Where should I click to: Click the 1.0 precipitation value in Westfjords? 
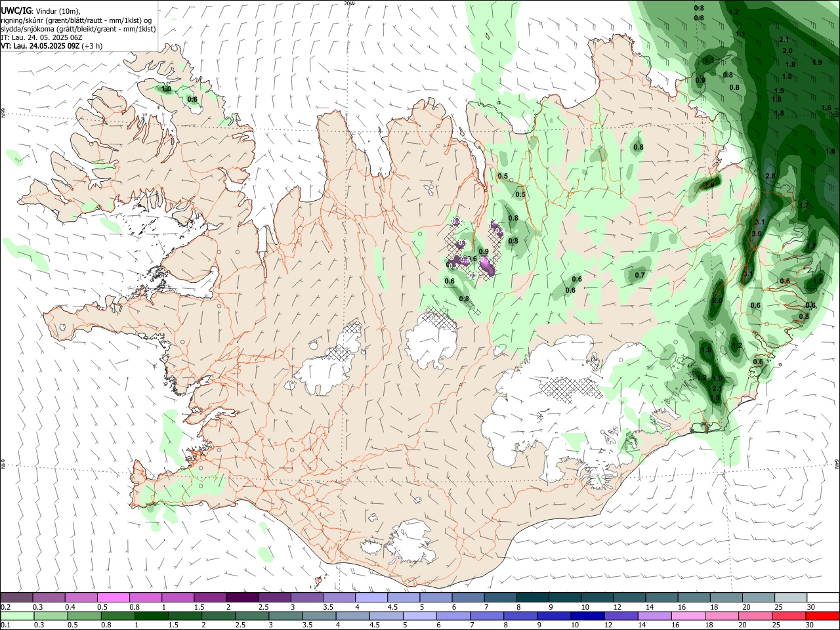coord(166,89)
